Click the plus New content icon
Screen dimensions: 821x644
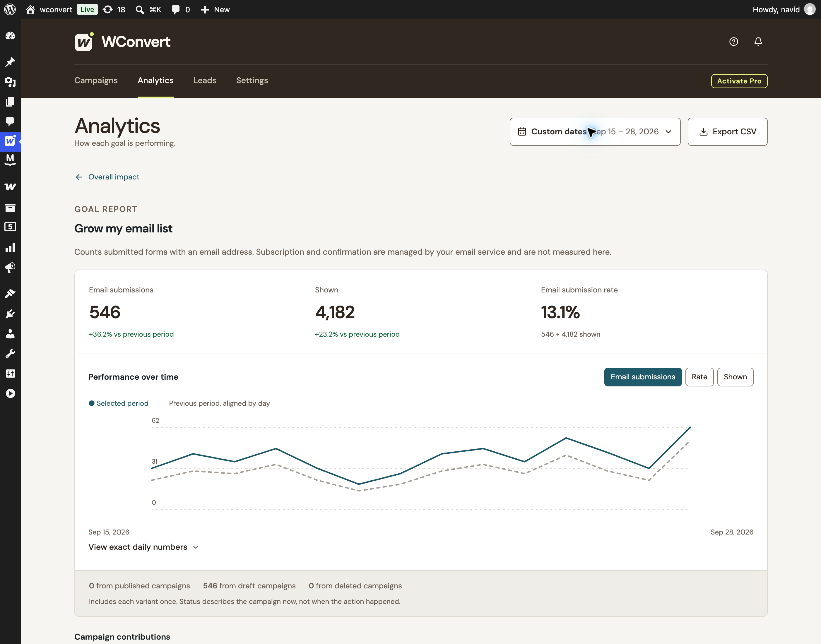click(x=205, y=9)
